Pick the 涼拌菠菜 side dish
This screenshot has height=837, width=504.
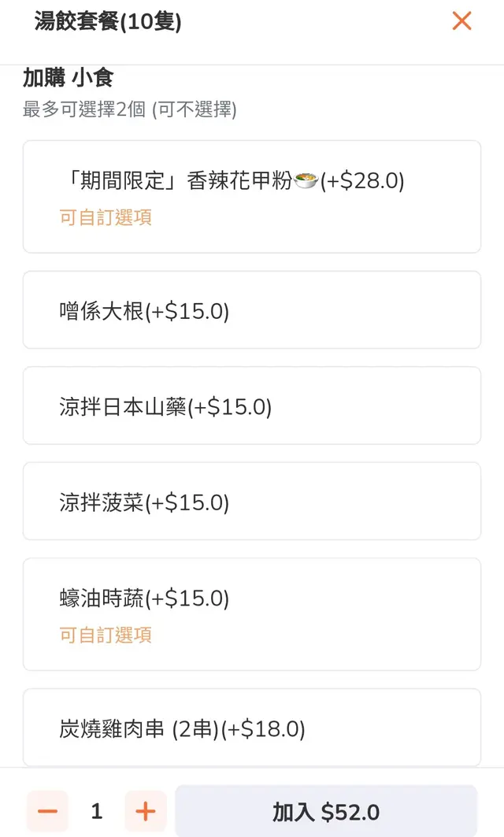point(251,501)
